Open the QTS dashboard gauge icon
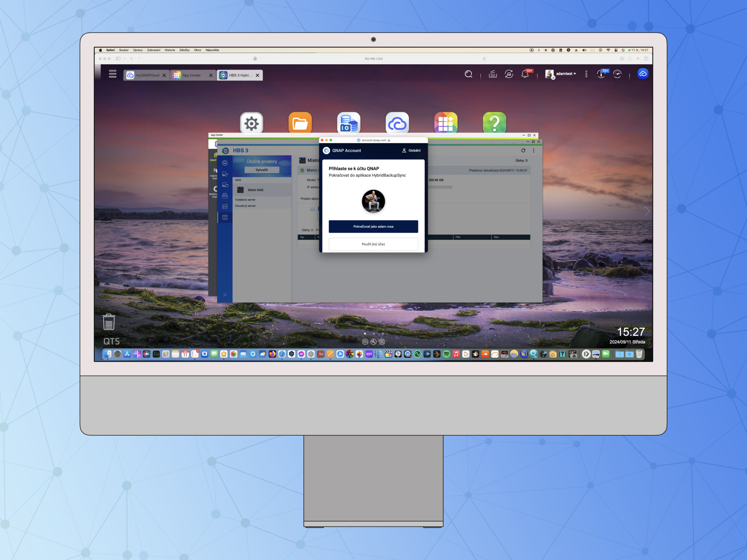 617,74
